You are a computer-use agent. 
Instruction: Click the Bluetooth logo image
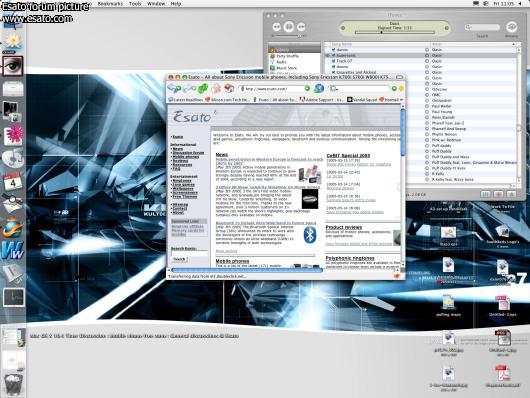pyautogui.click(x=310, y=235)
